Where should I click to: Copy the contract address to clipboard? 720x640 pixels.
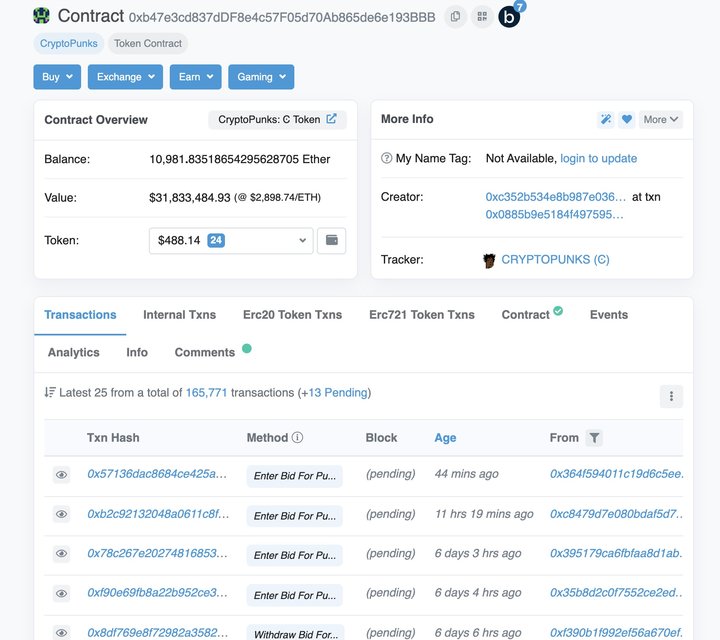tap(455, 17)
